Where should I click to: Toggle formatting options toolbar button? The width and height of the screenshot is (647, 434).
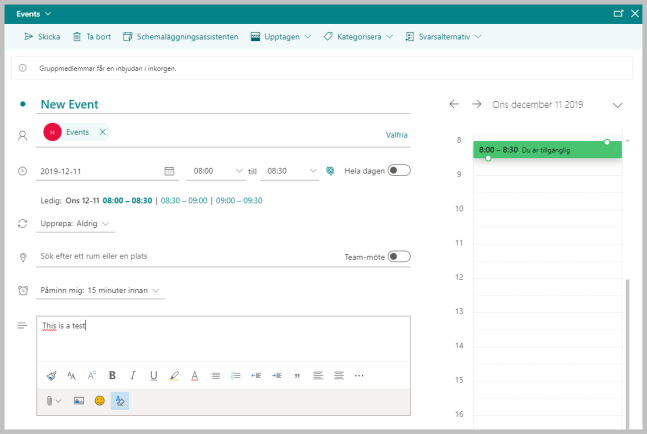(x=120, y=400)
